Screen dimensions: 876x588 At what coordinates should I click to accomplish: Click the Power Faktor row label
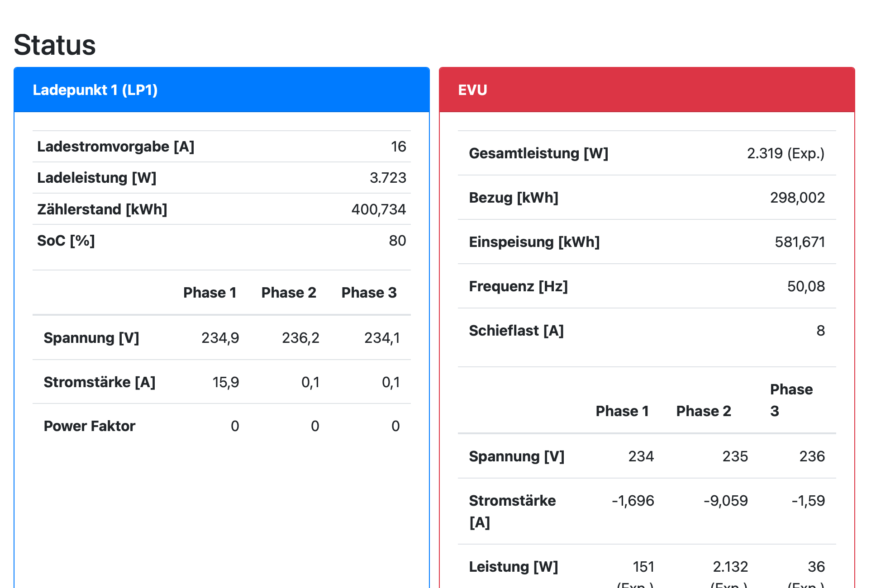point(89,426)
